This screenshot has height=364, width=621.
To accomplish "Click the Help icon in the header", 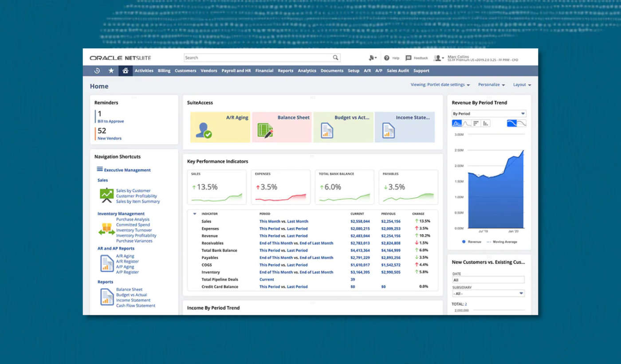I will 387,58.
